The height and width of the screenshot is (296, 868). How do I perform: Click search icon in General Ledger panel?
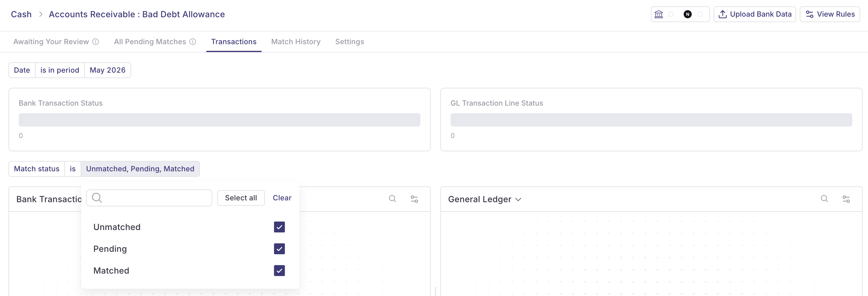(x=824, y=199)
